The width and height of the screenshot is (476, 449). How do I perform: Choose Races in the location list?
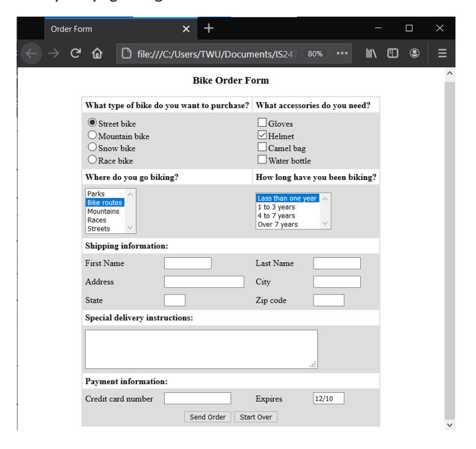[105, 220]
